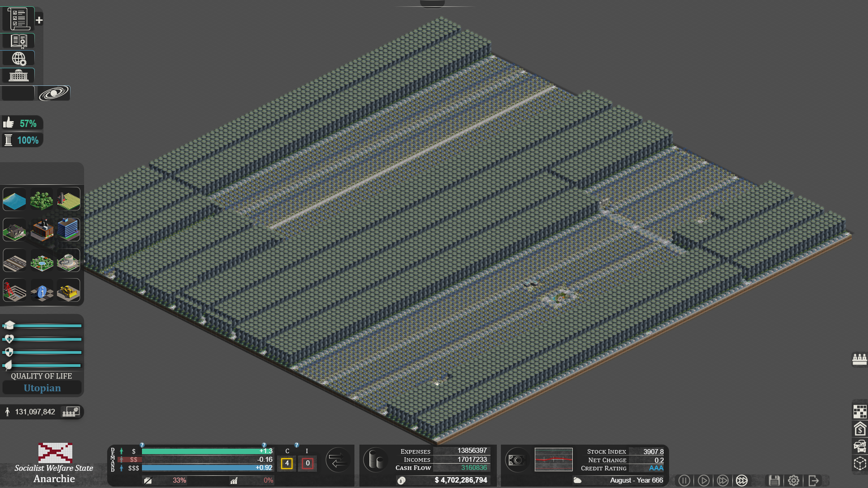Screen dimensions: 868x488
Task: Expand the task list with plus
Action: (x=39, y=20)
